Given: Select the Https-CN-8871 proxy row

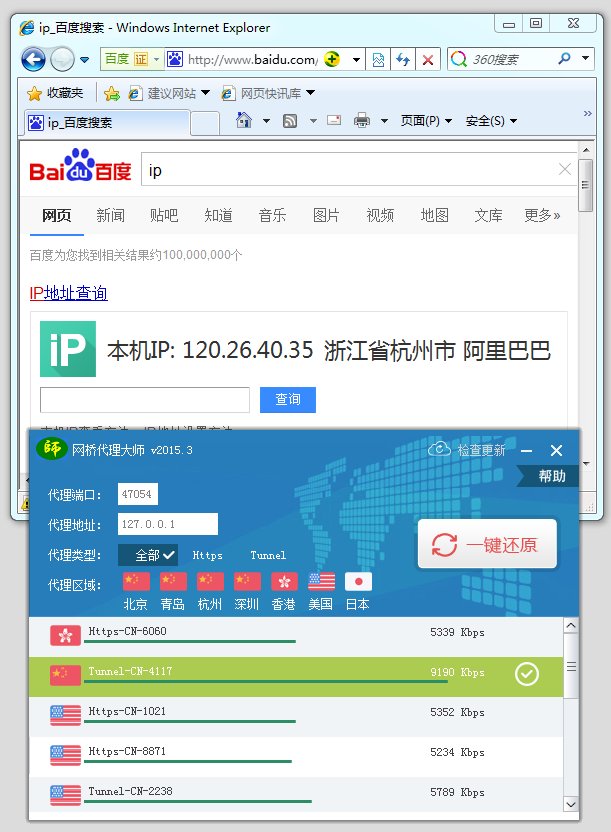Looking at the screenshot, I should 296,757.
